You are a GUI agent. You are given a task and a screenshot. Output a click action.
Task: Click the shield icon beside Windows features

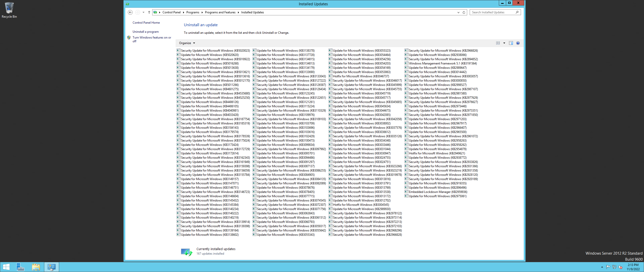click(x=129, y=38)
